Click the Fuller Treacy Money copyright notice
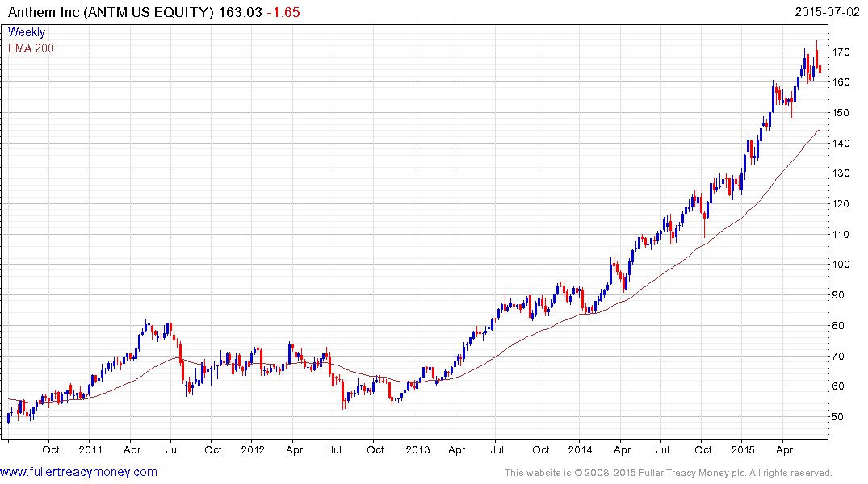Image resolution: width=868 pixels, height=484 pixels. pyautogui.click(x=669, y=473)
